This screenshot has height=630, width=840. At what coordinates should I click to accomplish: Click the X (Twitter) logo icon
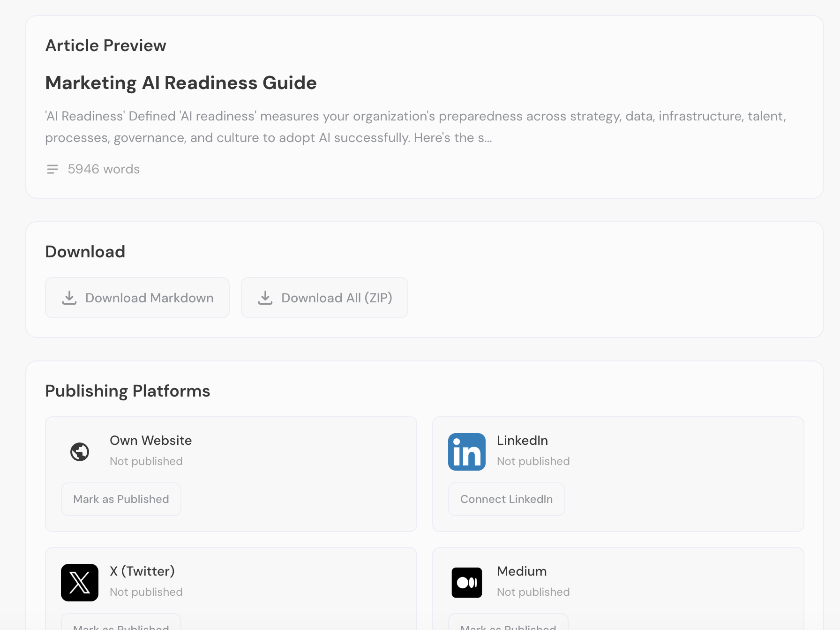(x=79, y=583)
